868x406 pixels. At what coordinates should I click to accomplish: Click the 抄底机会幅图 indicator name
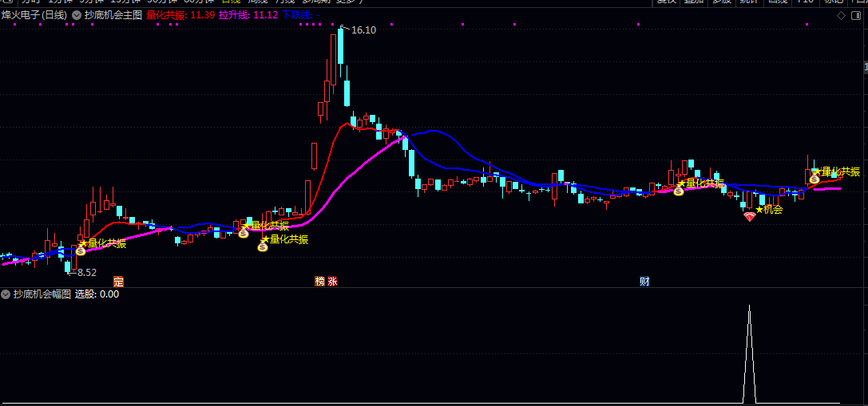(42, 294)
